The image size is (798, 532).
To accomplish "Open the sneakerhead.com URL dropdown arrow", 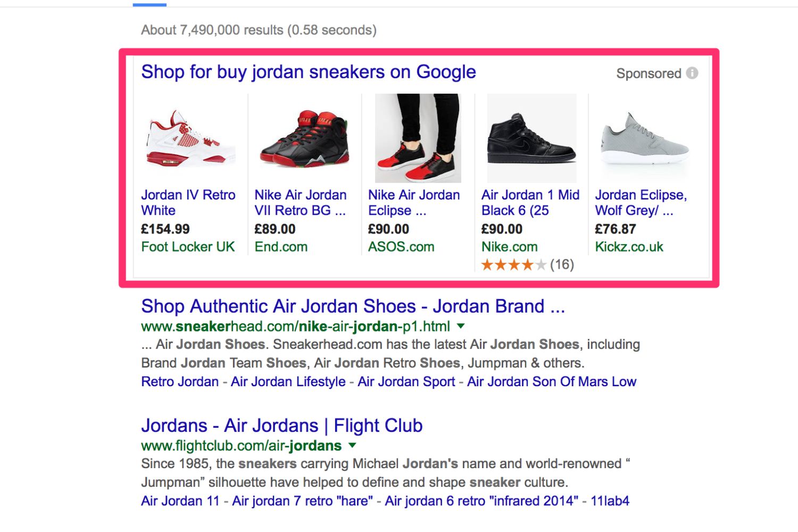I will coord(461,326).
